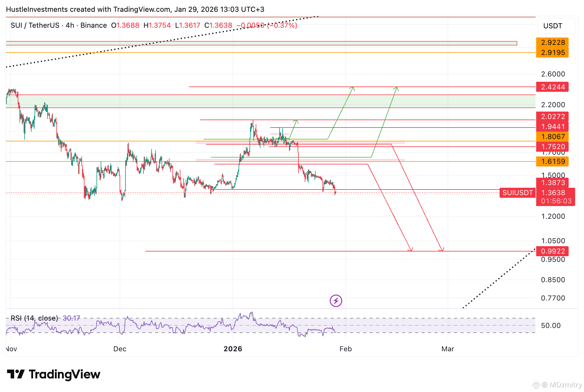The image size is (584, 392).
Task: Click the Feb label on time axis
Action: point(345,349)
